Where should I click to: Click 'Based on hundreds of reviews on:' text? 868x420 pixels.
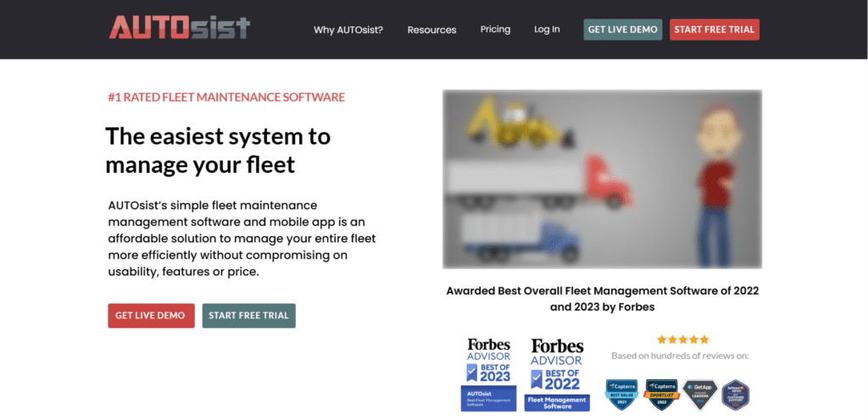click(681, 356)
